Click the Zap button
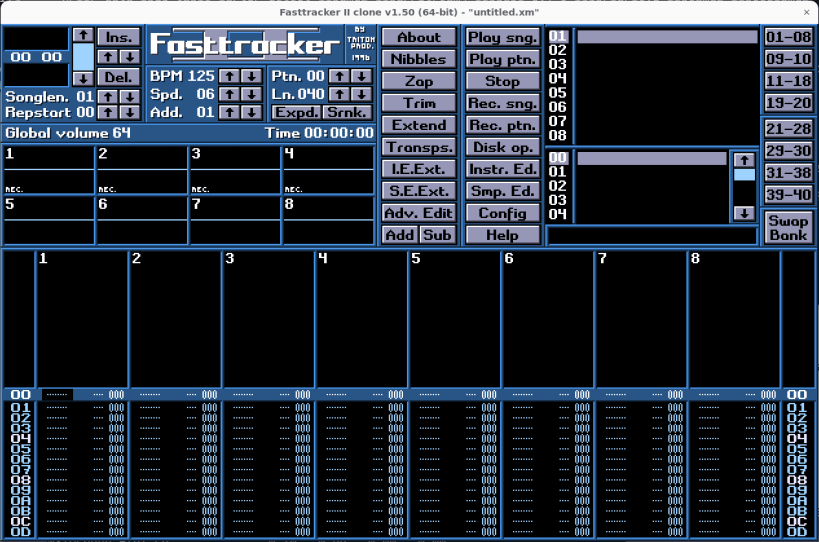This screenshot has width=819, height=542. point(419,81)
